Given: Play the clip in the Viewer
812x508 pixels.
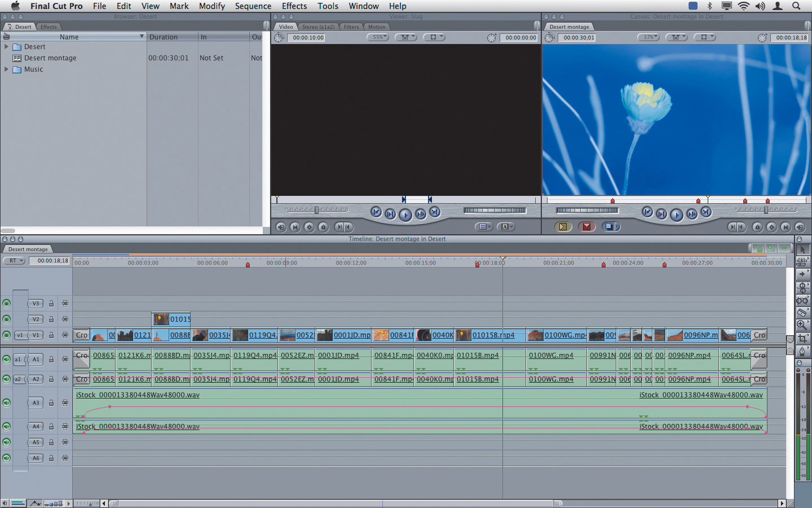Looking at the screenshot, I should point(405,214).
